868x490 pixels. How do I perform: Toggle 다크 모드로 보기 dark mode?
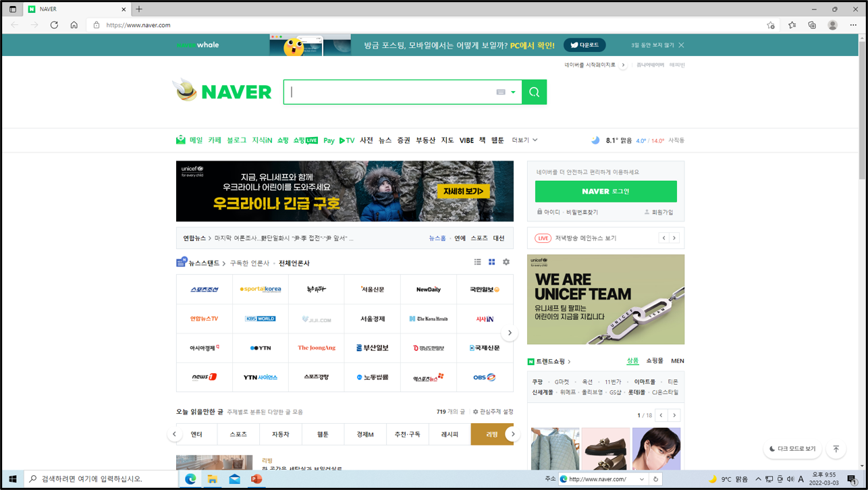[x=793, y=449]
